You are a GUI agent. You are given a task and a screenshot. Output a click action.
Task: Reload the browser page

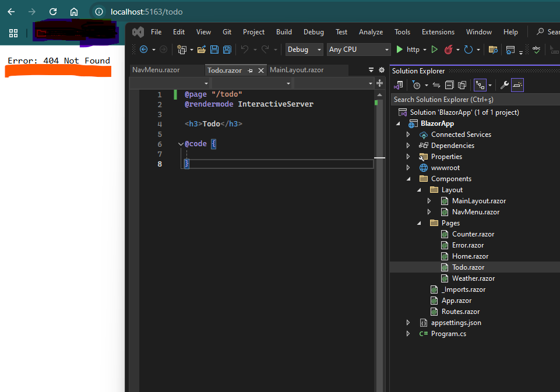coord(53,12)
